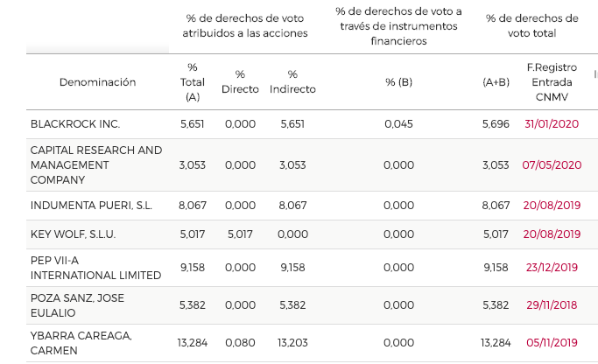Screen dimensions: 598x364
Task: Click the Poza Sanz, Jose Eulalio name
Action: pos(77,305)
